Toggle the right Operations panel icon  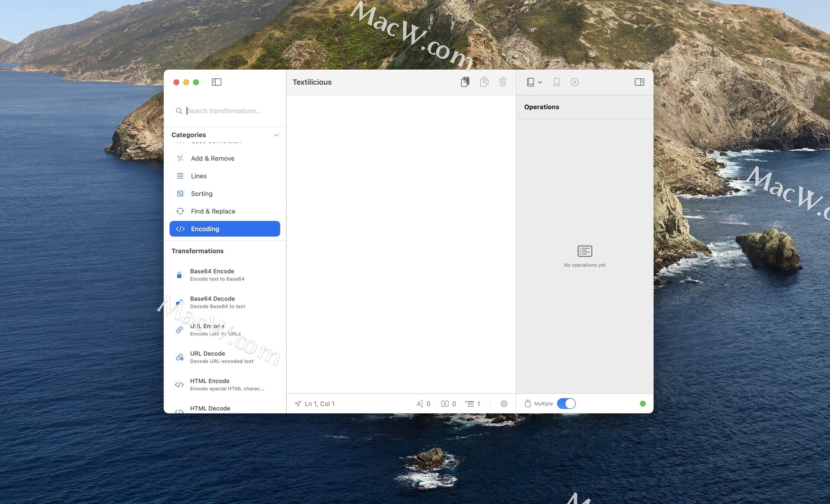point(639,82)
